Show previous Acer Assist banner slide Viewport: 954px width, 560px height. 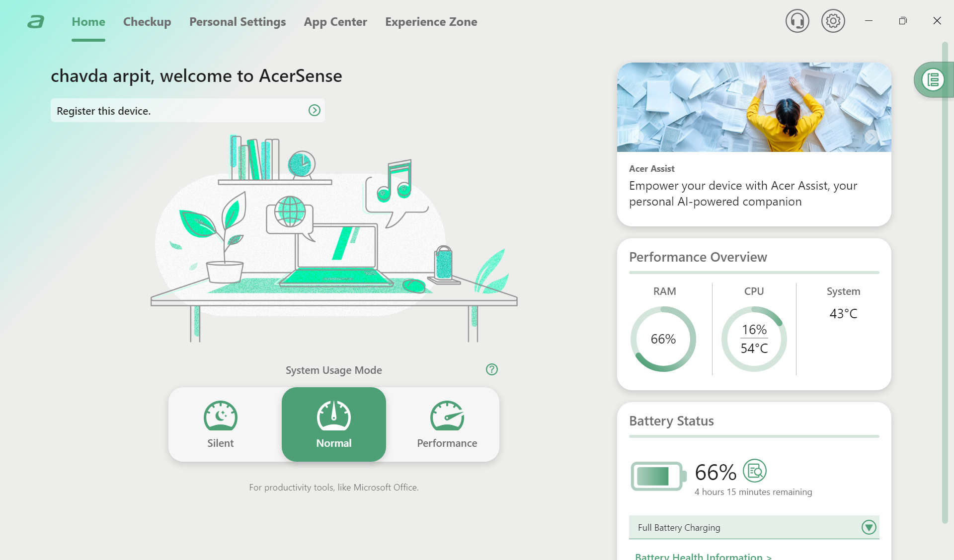[637, 137]
